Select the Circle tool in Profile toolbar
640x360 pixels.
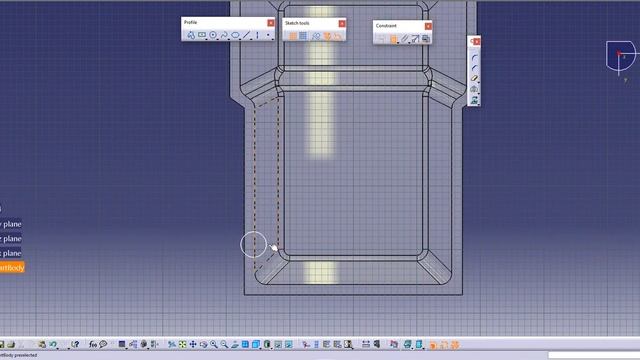(x=213, y=35)
